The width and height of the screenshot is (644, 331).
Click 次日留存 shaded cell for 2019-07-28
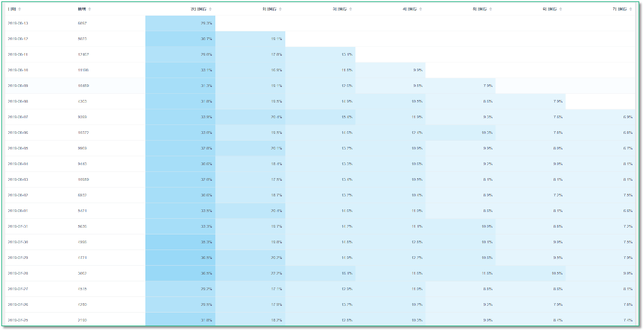coord(181,273)
